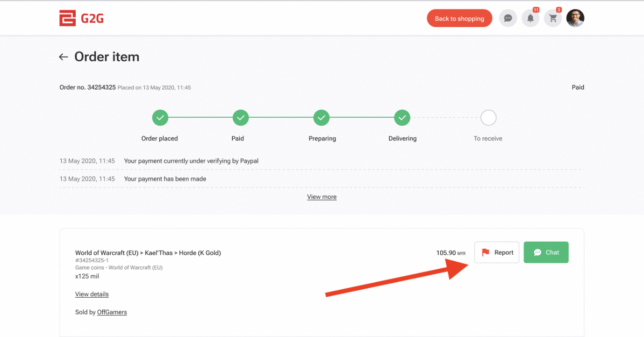Click the Game coins - World of Warcraft (EU) text

[x=119, y=268]
